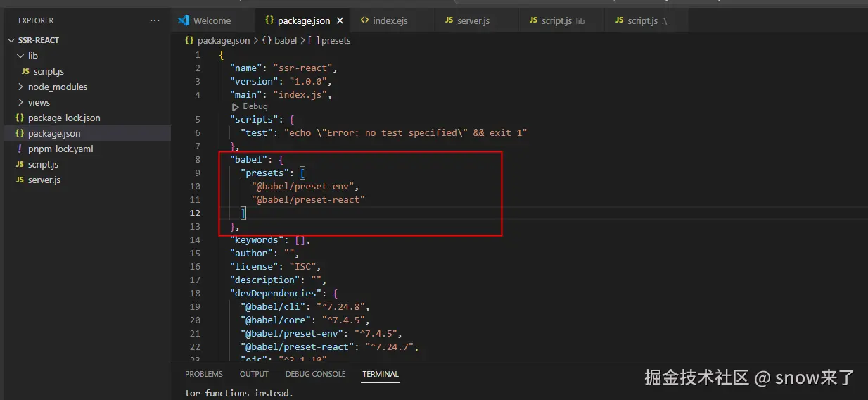Click the "test" script value on line 6
Screen dimensions: 868x400
point(405,133)
